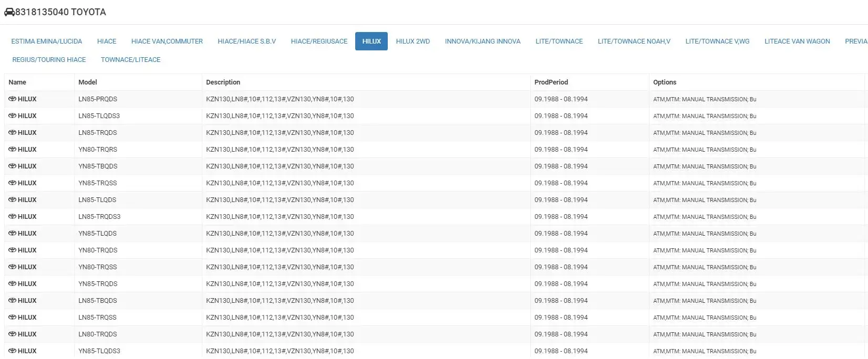Open the INNOVA/KIJANG INNOVA tab
Viewport: 868px width, 359px height.
coord(483,41)
